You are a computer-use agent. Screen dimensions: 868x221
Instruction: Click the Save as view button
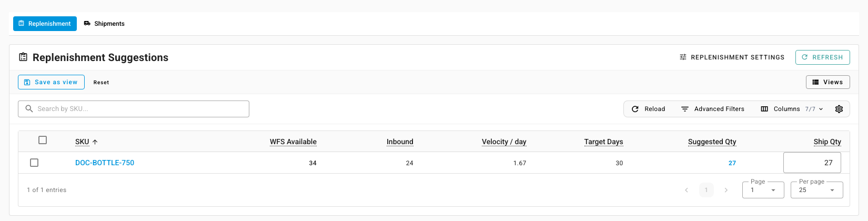(x=51, y=82)
